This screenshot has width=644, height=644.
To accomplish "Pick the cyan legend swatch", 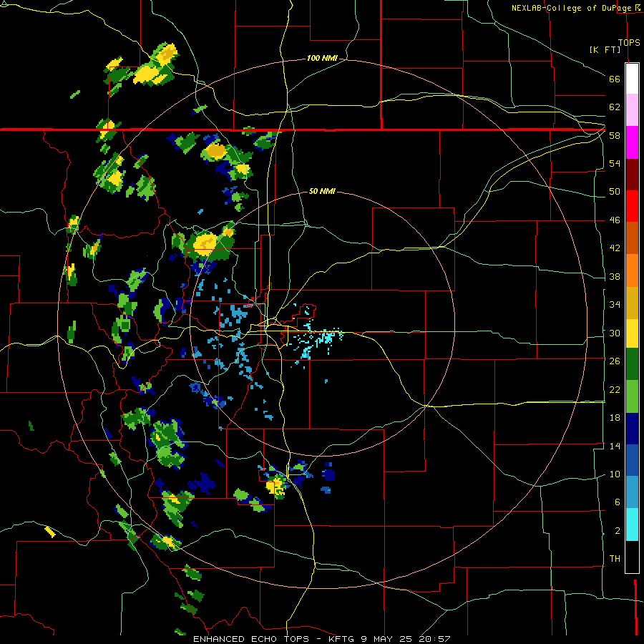I will (x=632, y=524).
